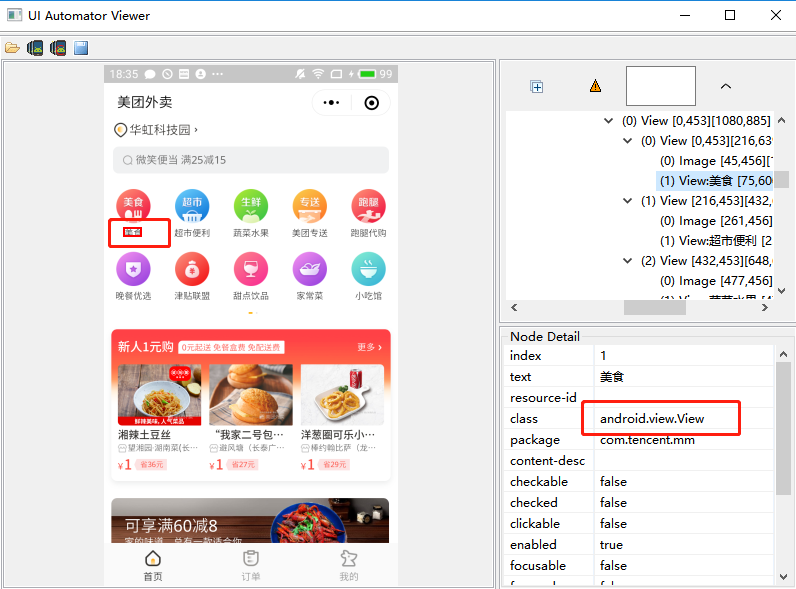The image size is (796, 589).
Task: Click the second compressed Device Screenshot icon
Action: click(58, 48)
